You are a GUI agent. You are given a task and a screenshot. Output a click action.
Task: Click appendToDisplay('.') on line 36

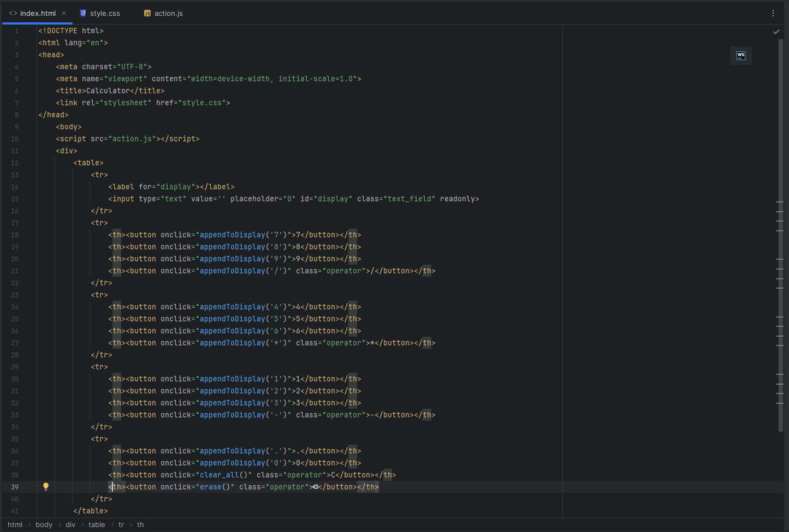pyautogui.click(x=244, y=451)
